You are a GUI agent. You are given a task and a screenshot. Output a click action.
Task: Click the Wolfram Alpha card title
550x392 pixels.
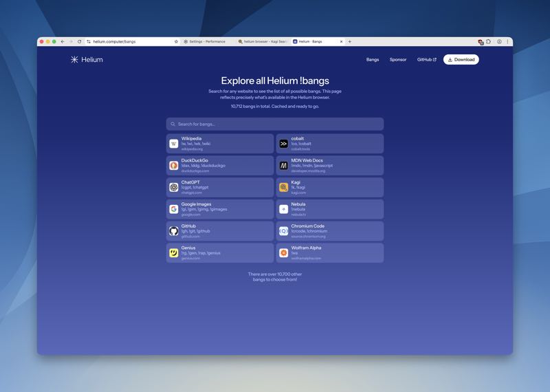tap(306, 248)
